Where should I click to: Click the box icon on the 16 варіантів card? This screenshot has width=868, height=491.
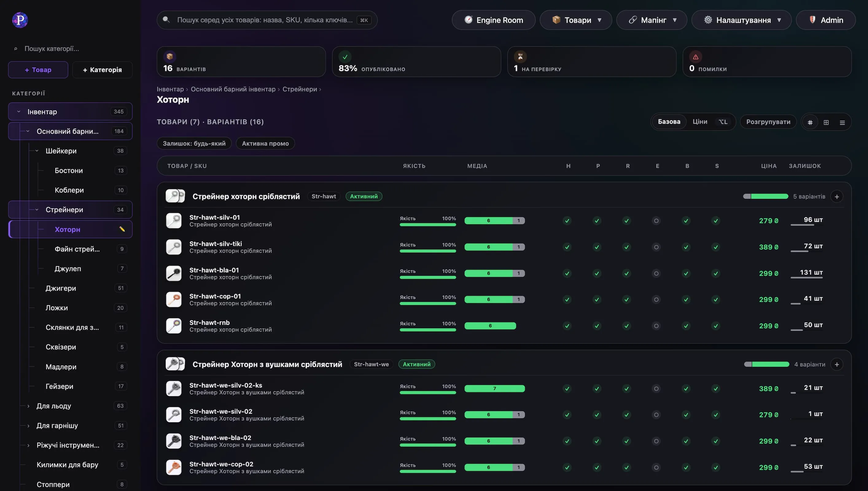[x=170, y=57]
